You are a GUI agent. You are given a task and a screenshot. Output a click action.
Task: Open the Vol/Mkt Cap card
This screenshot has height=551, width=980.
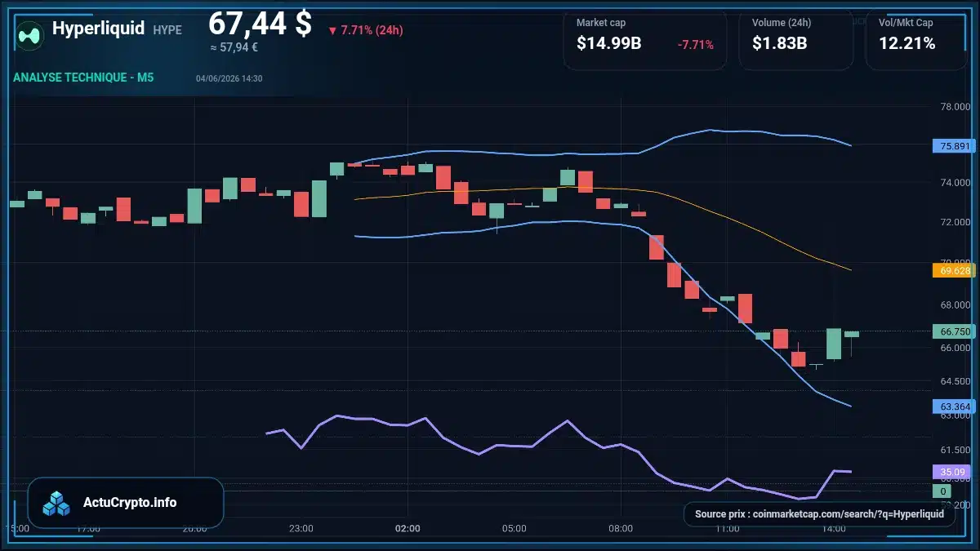tap(915, 40)
